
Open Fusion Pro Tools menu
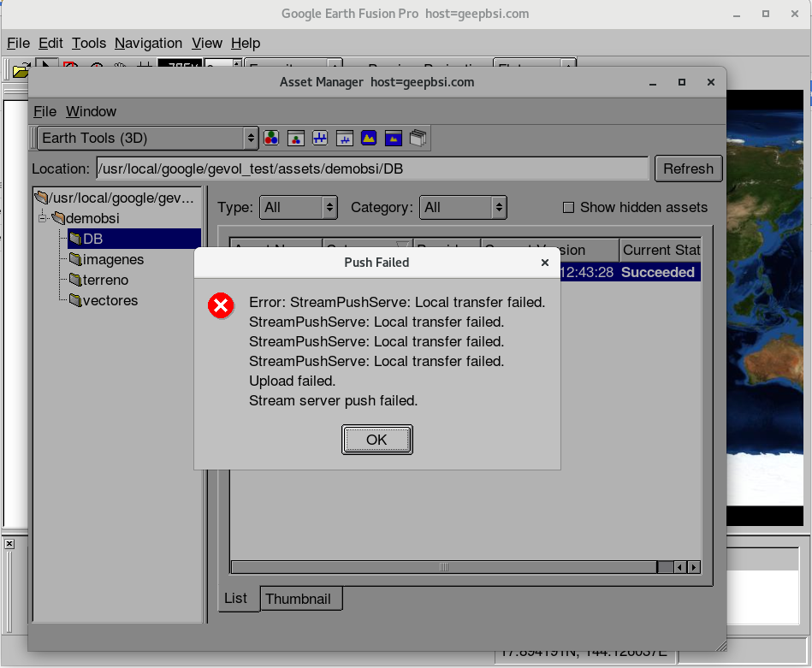(88, 43)
